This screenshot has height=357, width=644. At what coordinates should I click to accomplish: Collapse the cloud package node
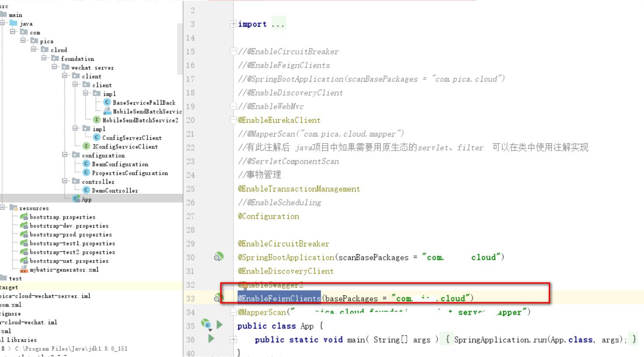[x=33, y=49]
